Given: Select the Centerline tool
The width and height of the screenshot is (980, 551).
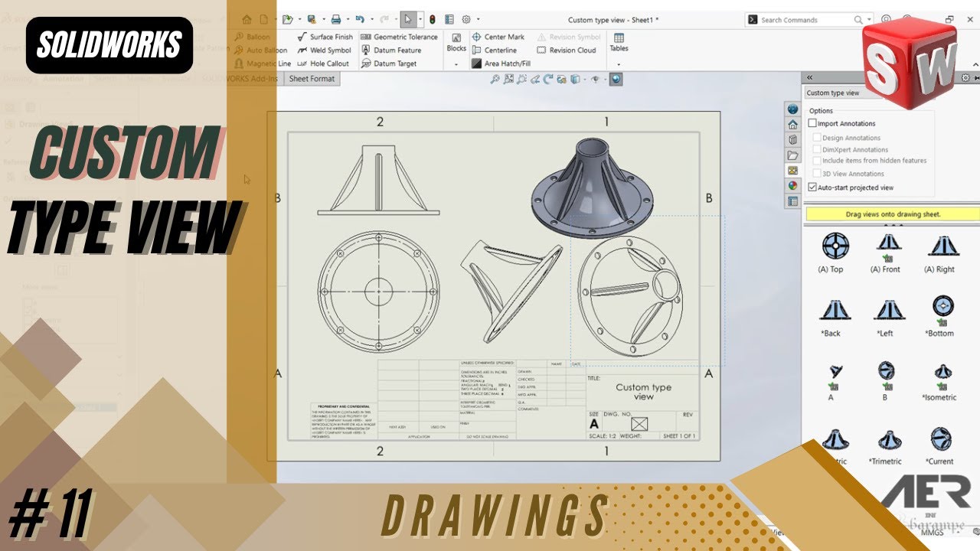Looking at the screenshot, I should point(495,51).
